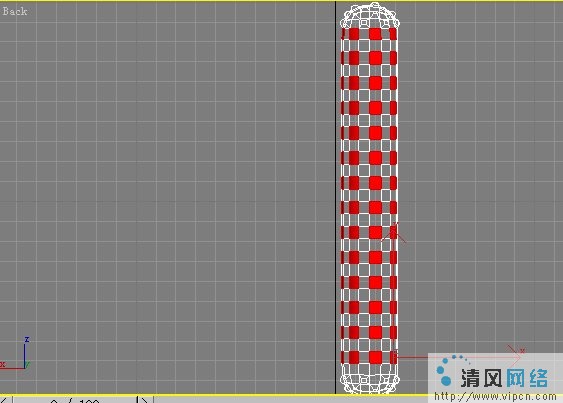Click empty viewport grid space to deselect
The image size is (563, 403).
pyautogui.click(x=162, y=180)
